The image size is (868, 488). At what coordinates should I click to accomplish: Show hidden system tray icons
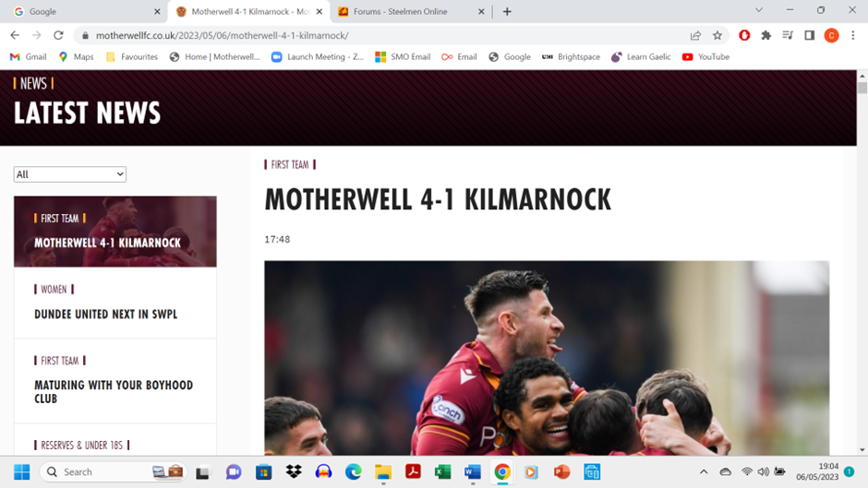click(704, 472)
